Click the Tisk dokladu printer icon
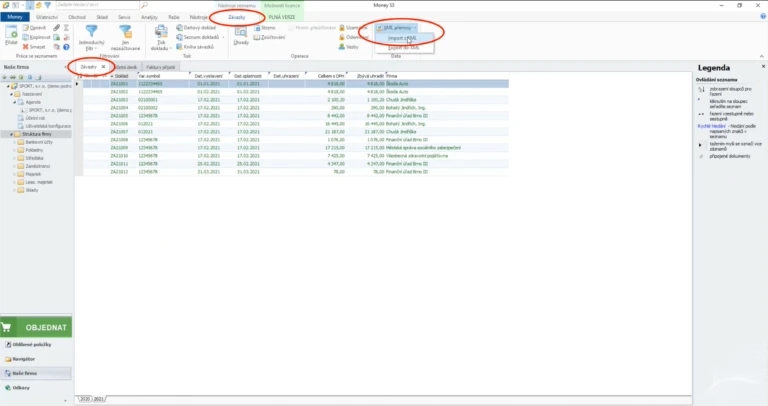Viewport: 768px width, 406px height. (161, 32)
